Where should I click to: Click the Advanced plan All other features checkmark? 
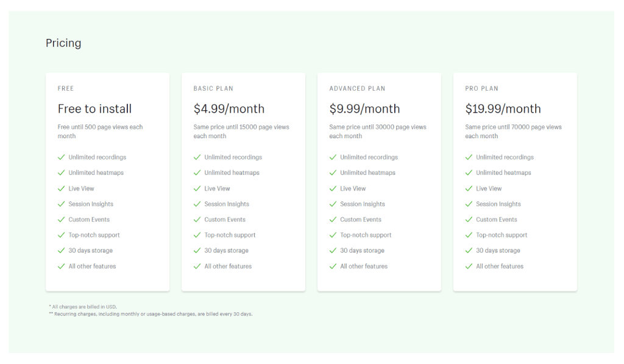point(333,267)
